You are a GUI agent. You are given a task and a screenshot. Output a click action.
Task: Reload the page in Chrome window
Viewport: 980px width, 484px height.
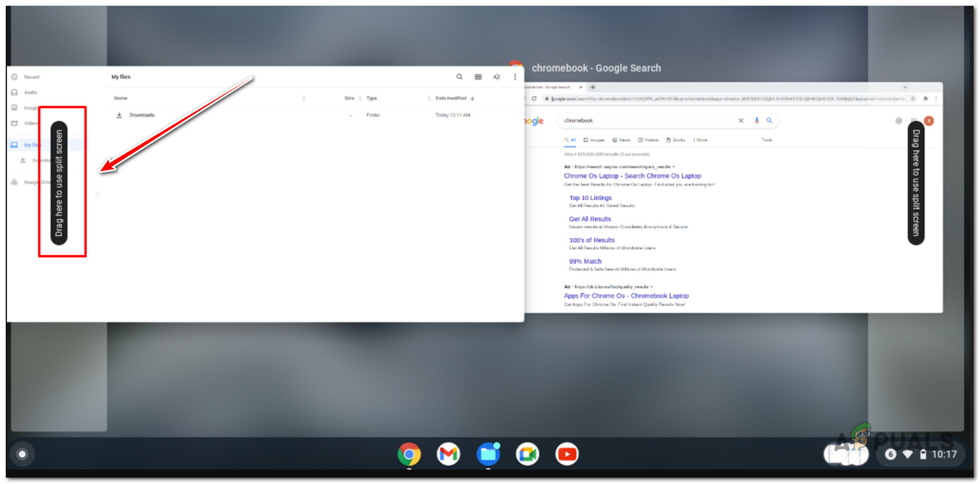click(534, 99)
